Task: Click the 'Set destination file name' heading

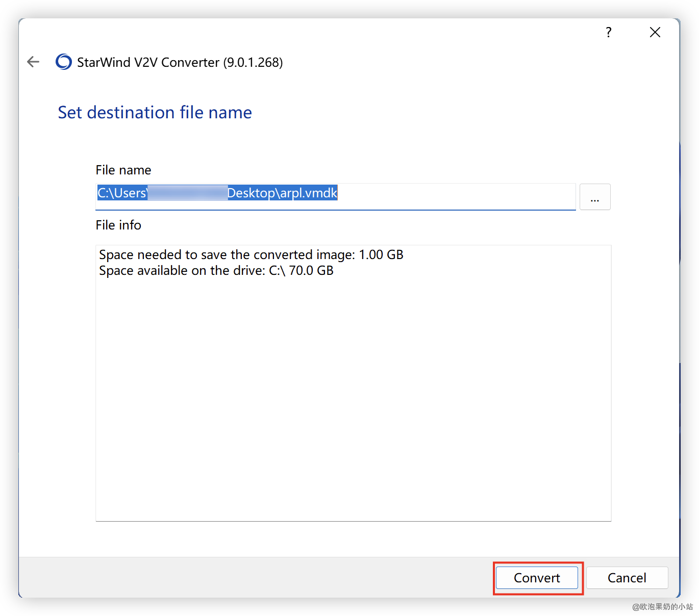Action: (155, 112)
